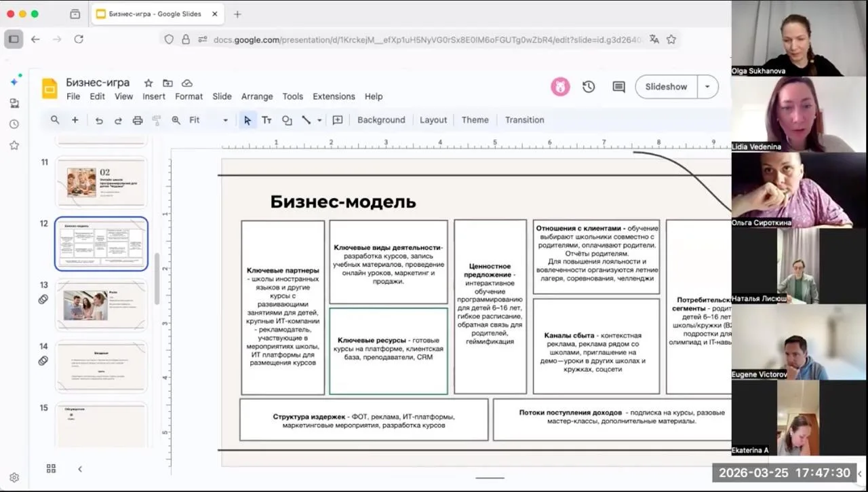Expand the line tool dropdown arrow
Image resolution: width=868 pixels, height=492 pixels.
click(319, 120)
